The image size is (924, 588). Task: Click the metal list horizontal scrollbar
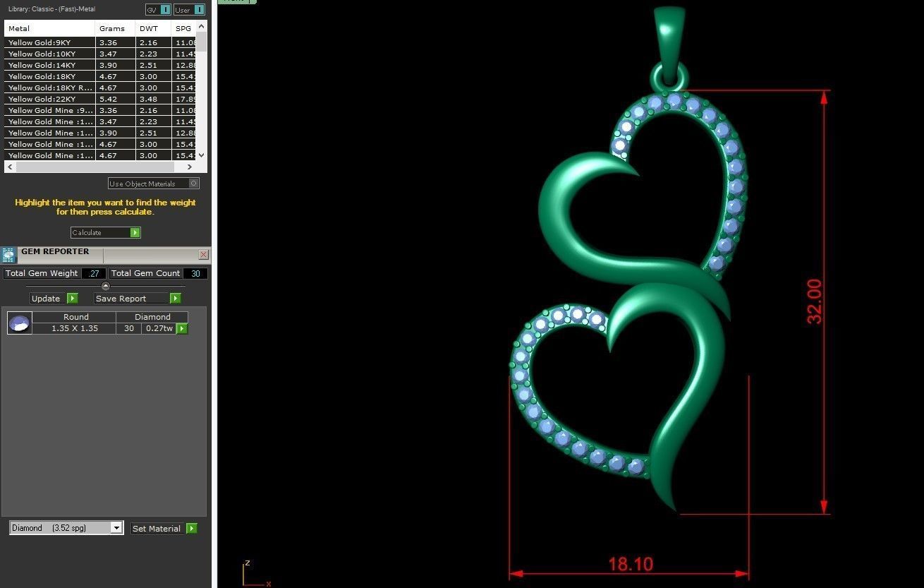click(95, 167)
